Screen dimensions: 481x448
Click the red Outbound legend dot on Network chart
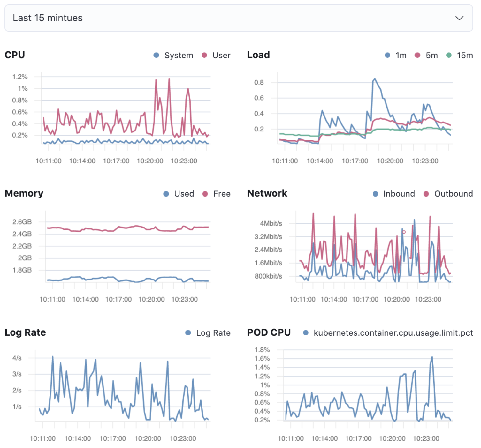426,194
